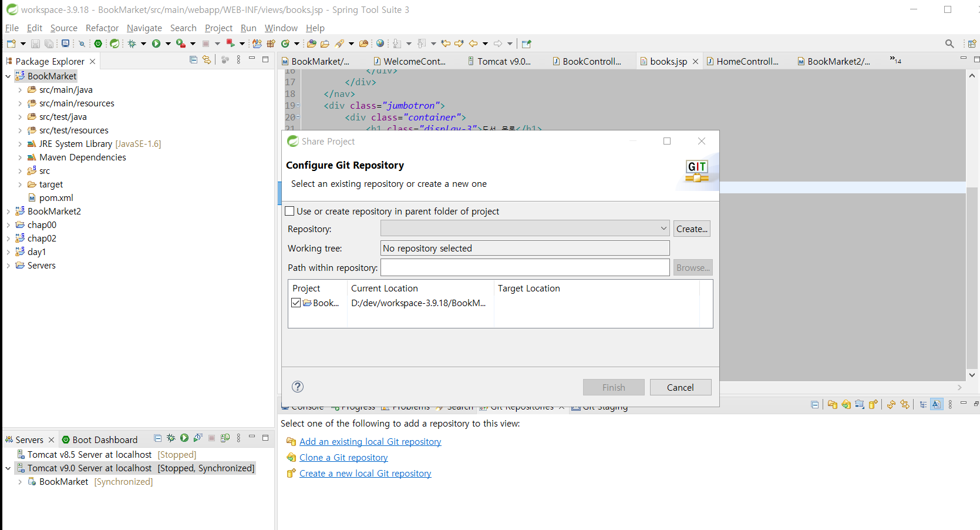Click Back navigation arrow in toolbar
The image size is (980, 530).
(473, 43)
